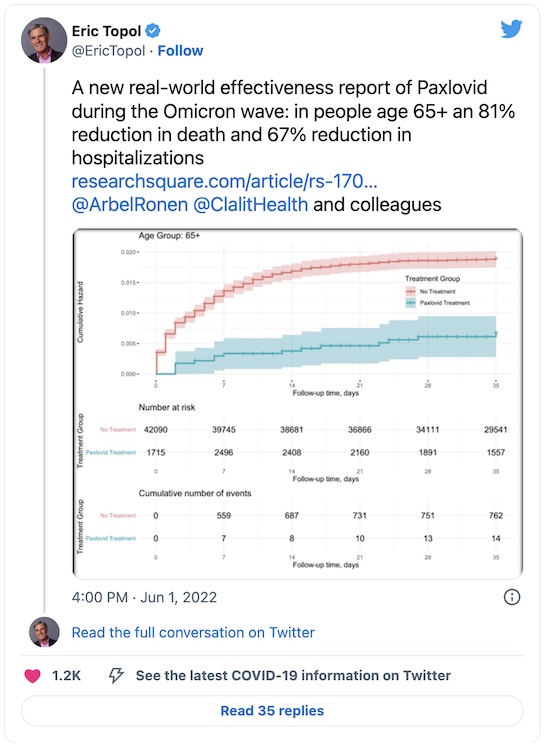Click the info circle icon
This screenshot has height=748, width=550.
(x=512, y=597)
